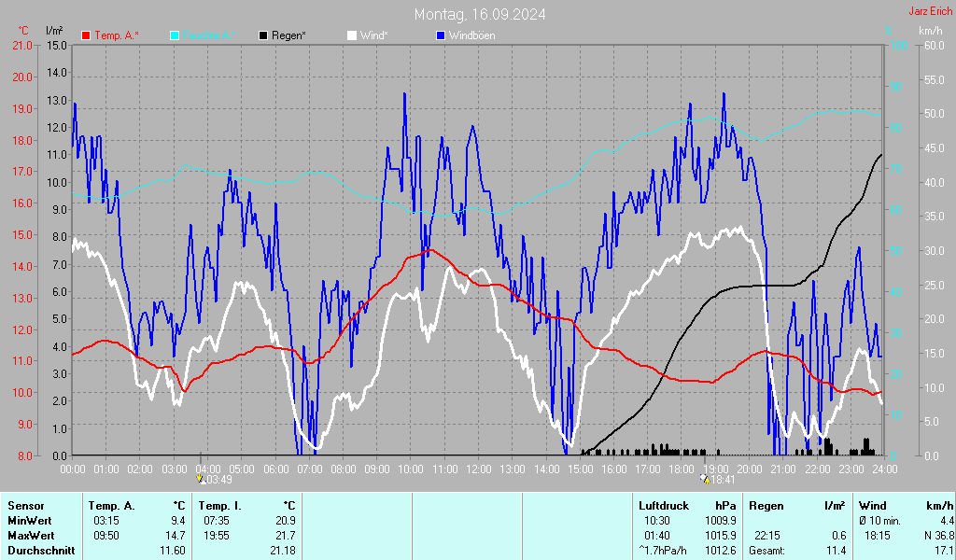This screenshot has width=956, height=560.
Task: Select the Temp. I. column header
Action: [x=220, y=505]
